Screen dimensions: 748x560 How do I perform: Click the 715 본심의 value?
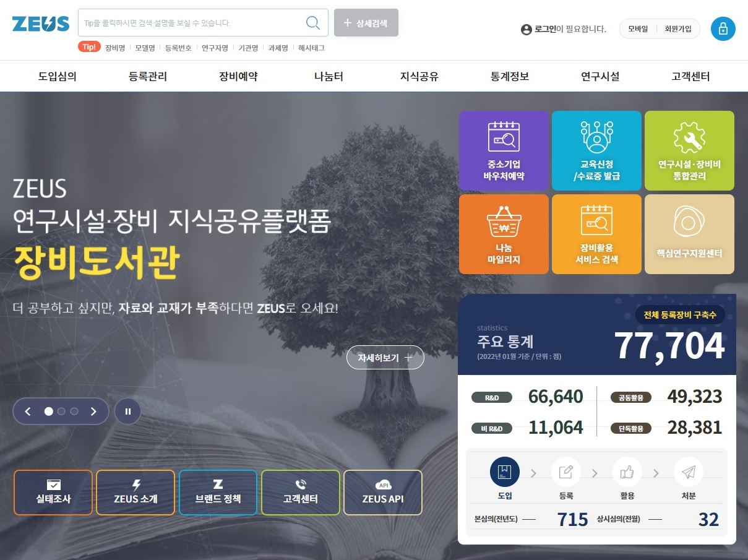pyautogui.click(x=572, y=519)
